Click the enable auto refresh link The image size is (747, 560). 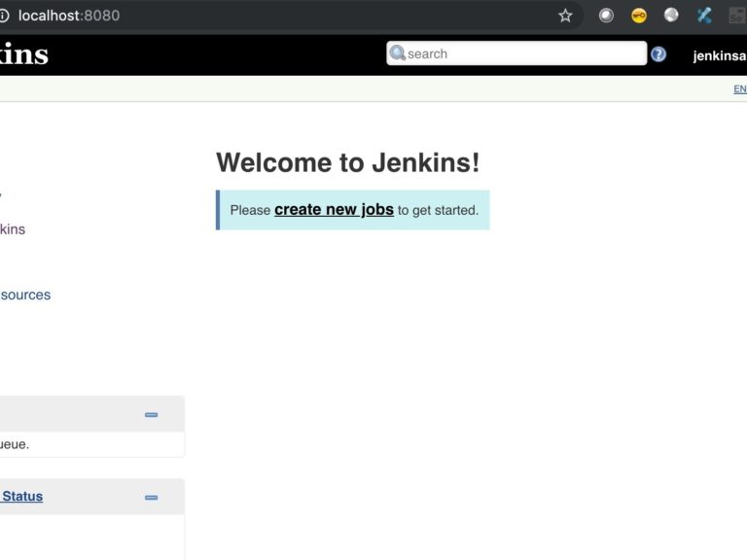(739, 89)
